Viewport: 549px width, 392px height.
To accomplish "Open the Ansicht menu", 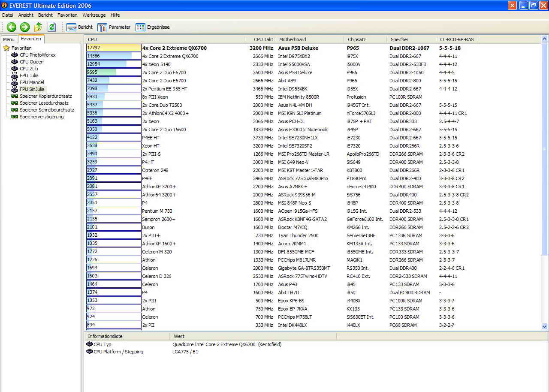I will tap(26, 15).
